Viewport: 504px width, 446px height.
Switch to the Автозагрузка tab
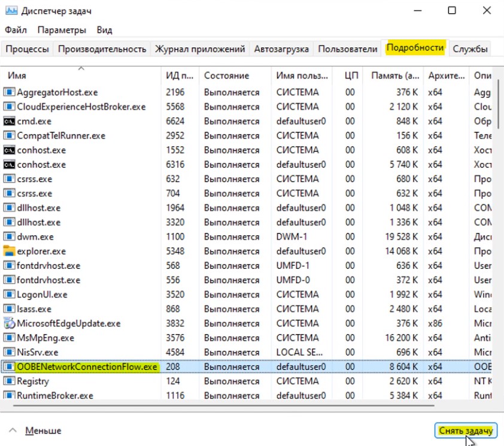pos(281,49)
